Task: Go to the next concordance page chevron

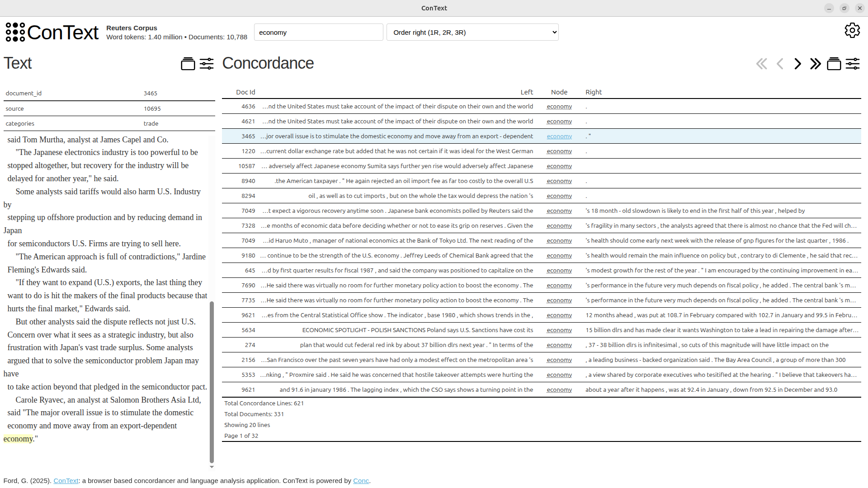Action: coord(797,64)
